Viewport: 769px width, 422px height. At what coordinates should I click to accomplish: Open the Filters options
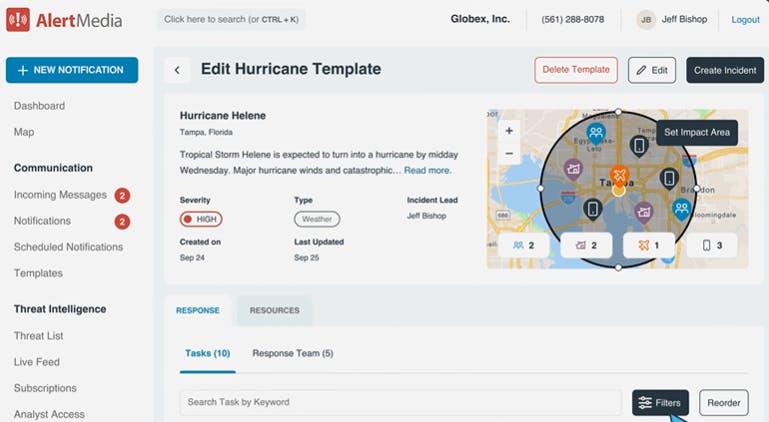pyautogui.click(x=660, y=403)
